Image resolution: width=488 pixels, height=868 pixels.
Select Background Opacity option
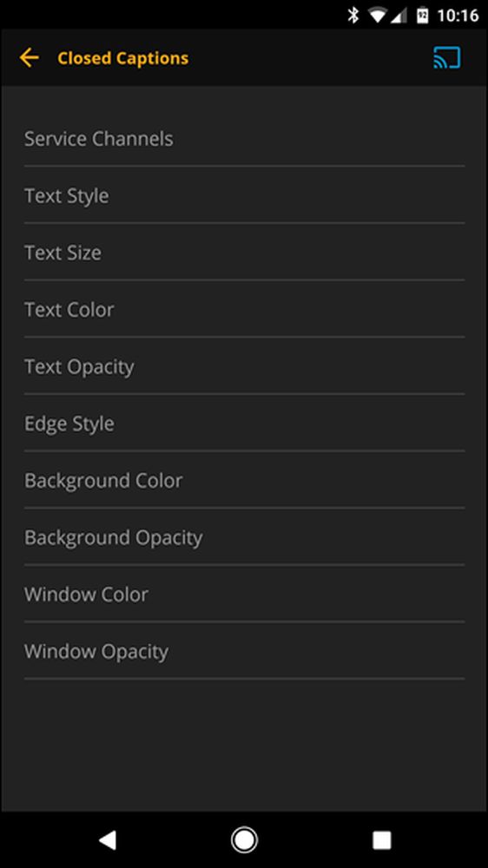click(x=244, y=537)
